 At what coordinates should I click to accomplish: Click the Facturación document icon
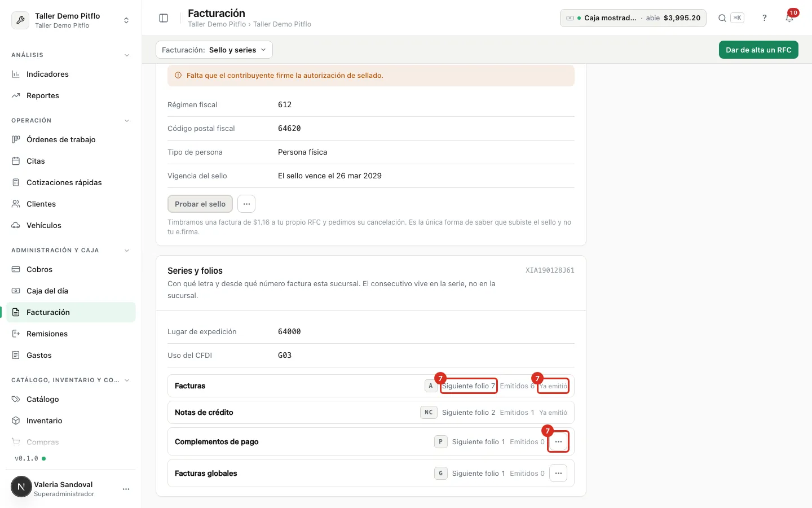pos(16,312)
